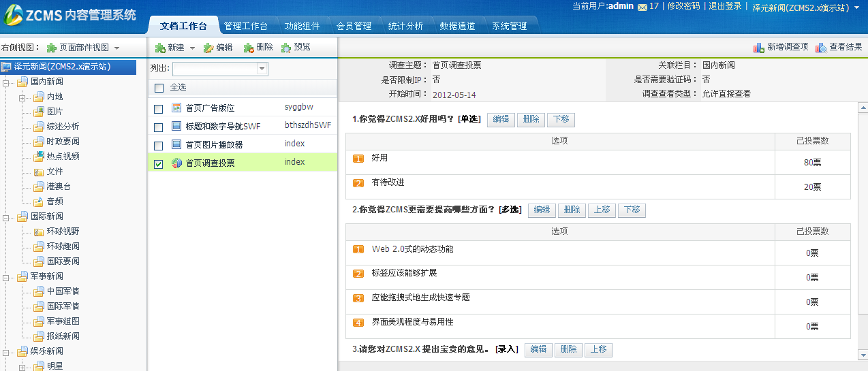The width and height of the screenshot is (868, 371).
Task: Click the 预览 toolbar icon
Action: tap(286, 48)
